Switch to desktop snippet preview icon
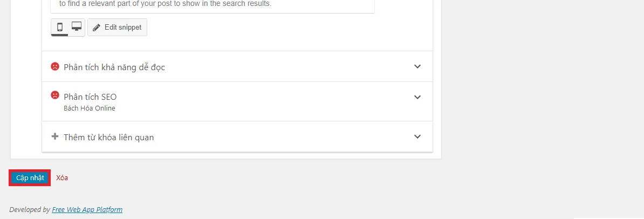Screen dimensions: 644x219 pos(77,27)
